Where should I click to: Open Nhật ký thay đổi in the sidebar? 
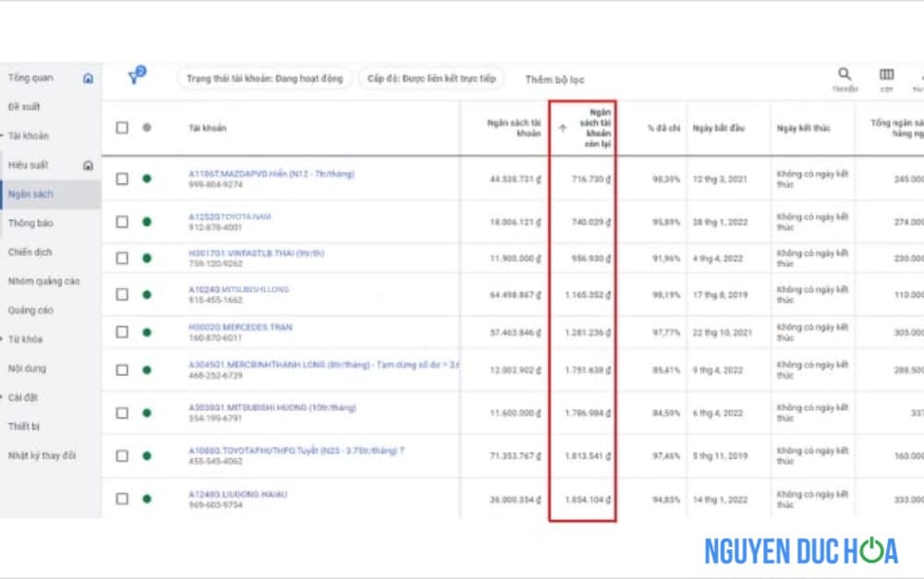[x=43, y=455]
